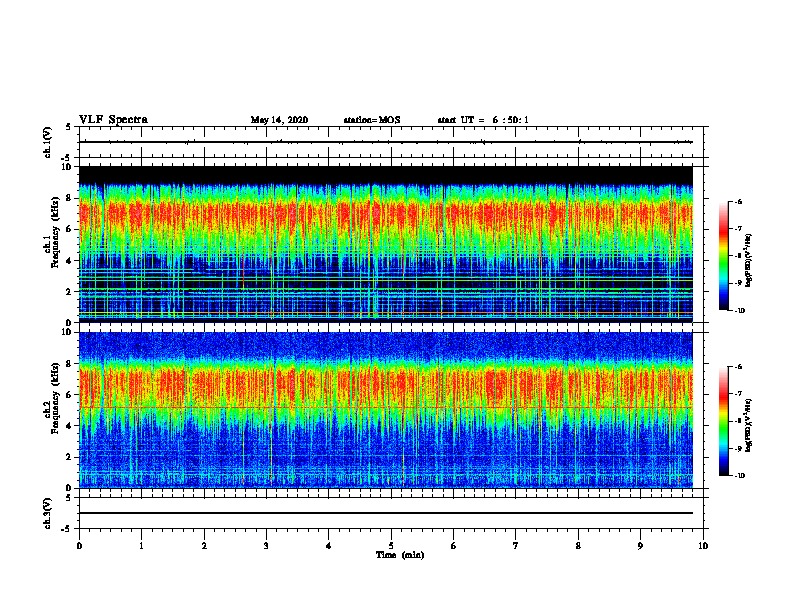
Task: Click the "station=MOS" header label
Action: (372, 120)
